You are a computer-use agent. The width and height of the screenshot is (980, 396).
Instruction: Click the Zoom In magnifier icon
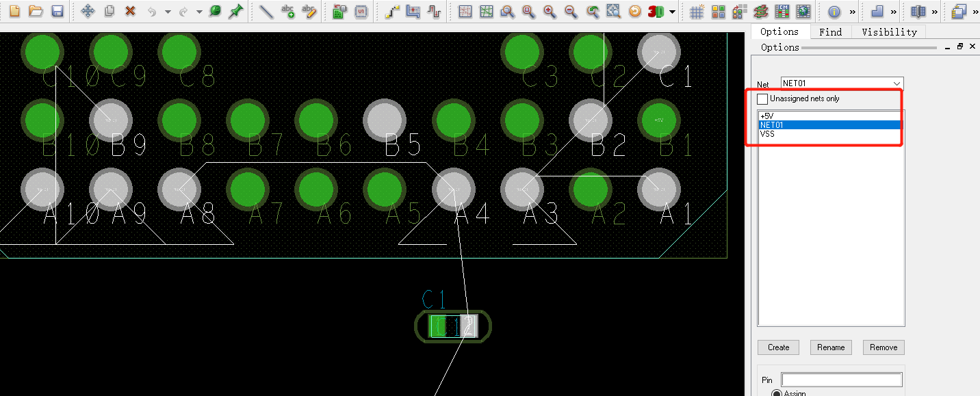550,12
